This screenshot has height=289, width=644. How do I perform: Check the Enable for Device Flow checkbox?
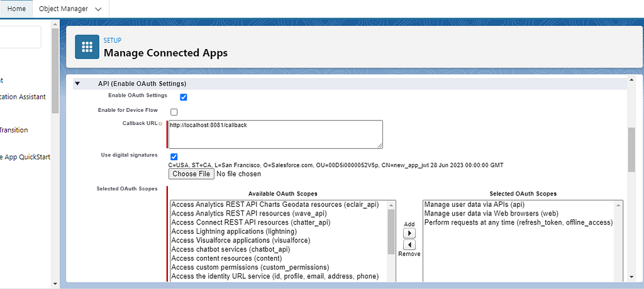174,112
